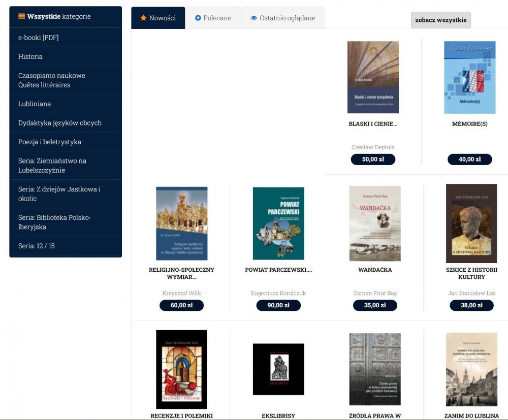Click the 35,00 zł price button
This screenshot has height=420, width=508.
click(x=375, y=305)
